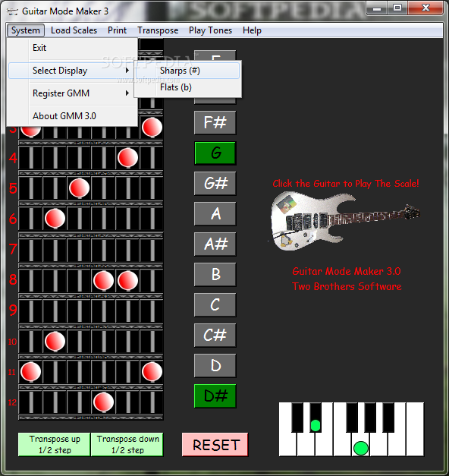Click the Guitar Mode Maker title bar icon
This screenshot has height=476, width=449.
(12, 11)
